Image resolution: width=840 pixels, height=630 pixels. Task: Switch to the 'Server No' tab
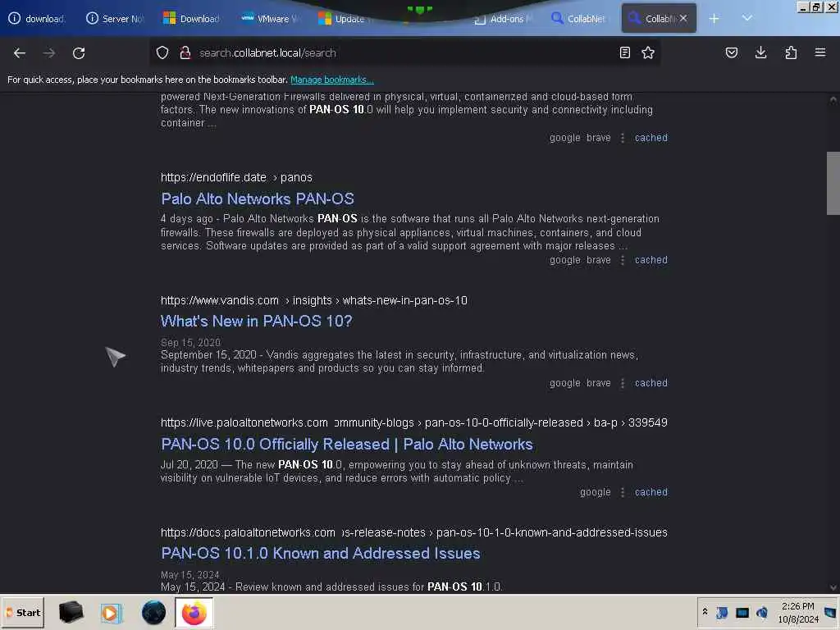coord(115,19)
